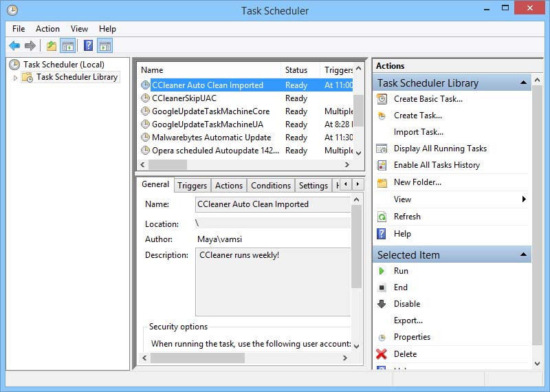Viewport: 550px width, 392px height.
Task: Click the Display All Running Tasks icon
Action: pos(382,149)
